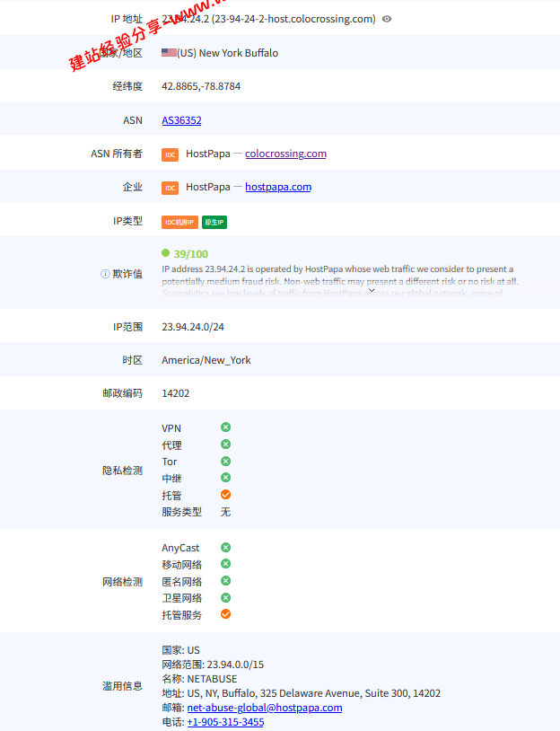Open the colocrossing.com link
560x731 pixels.
tap(285, 154)
